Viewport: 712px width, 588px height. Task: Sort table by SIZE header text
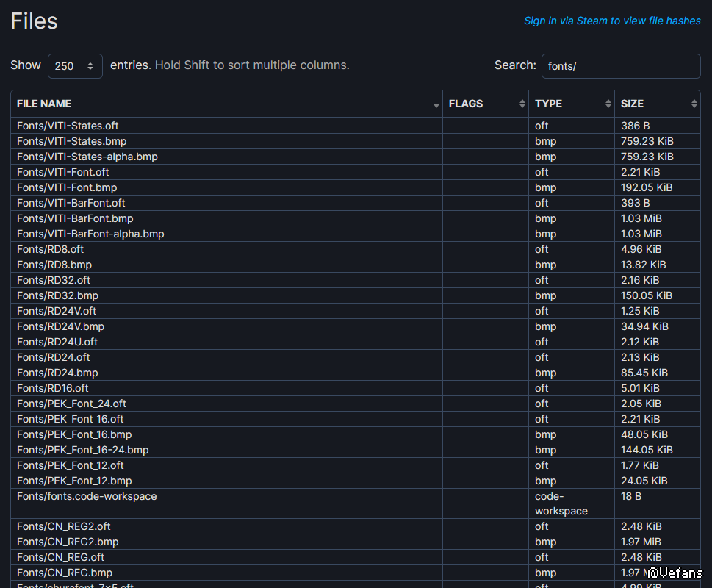click(x=632, y=104)
